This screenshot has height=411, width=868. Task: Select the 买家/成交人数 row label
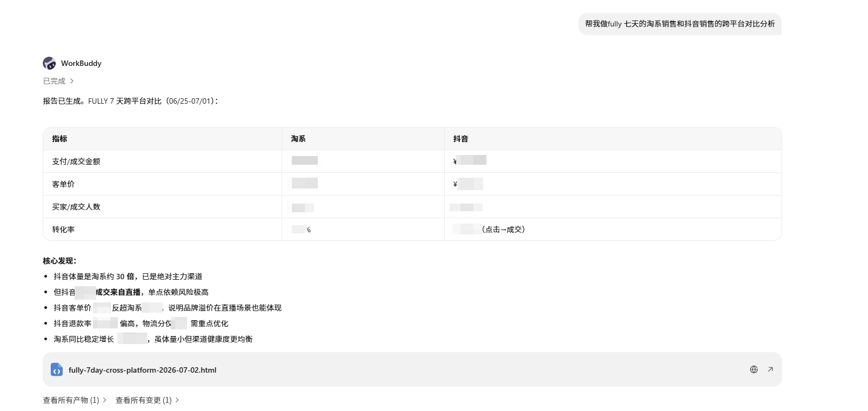[76, 207]
